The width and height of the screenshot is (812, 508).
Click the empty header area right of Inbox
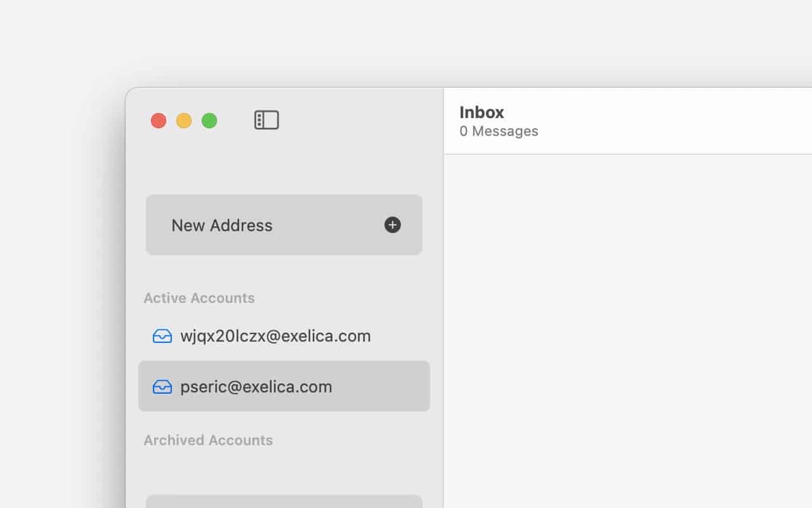(x=672, y=121)
